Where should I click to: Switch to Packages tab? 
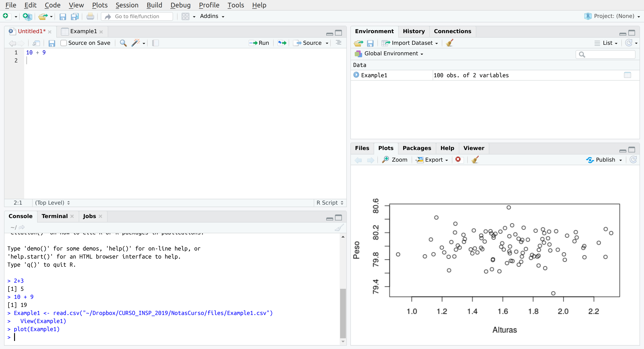coord(417,148)
